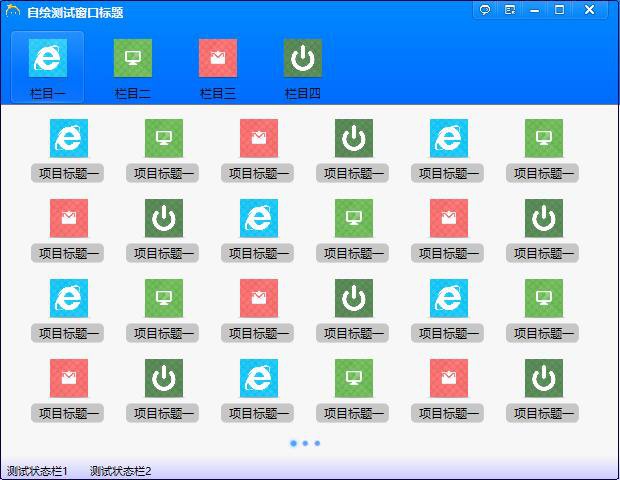This screenshot has height=480, width=620.
Task: Click 测试状态栏1 in the status bar
Action: pyautogui.click(x=37, y=471)
